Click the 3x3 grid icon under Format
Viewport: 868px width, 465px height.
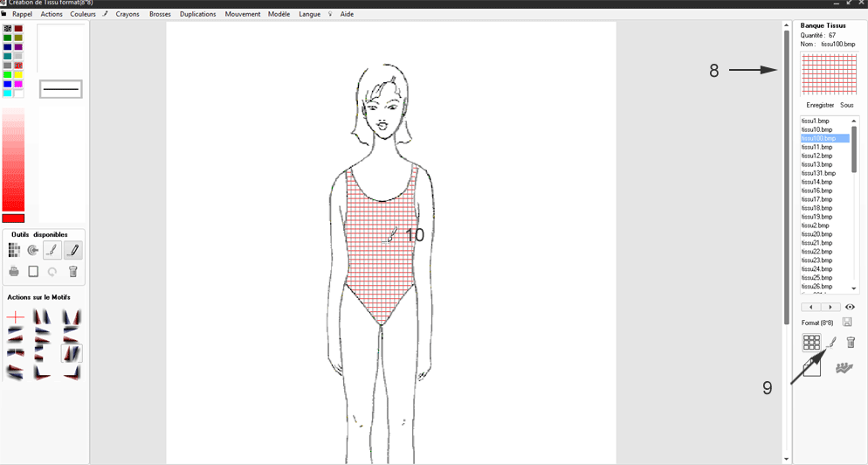[x=811, y=343]
